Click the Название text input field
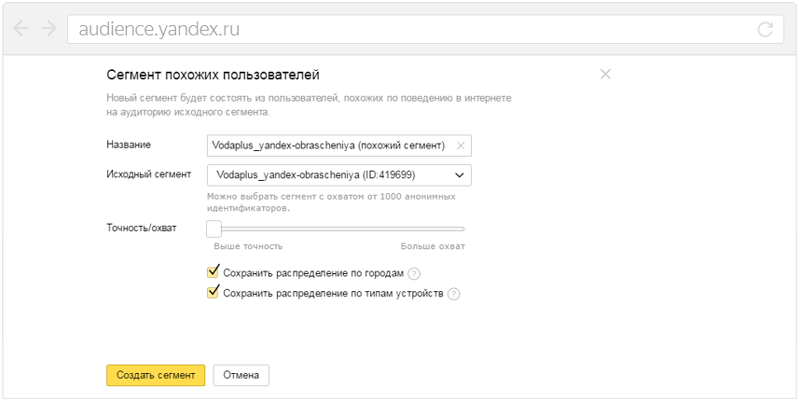Viewport: 800px width, 401px height. coord(339,145)
